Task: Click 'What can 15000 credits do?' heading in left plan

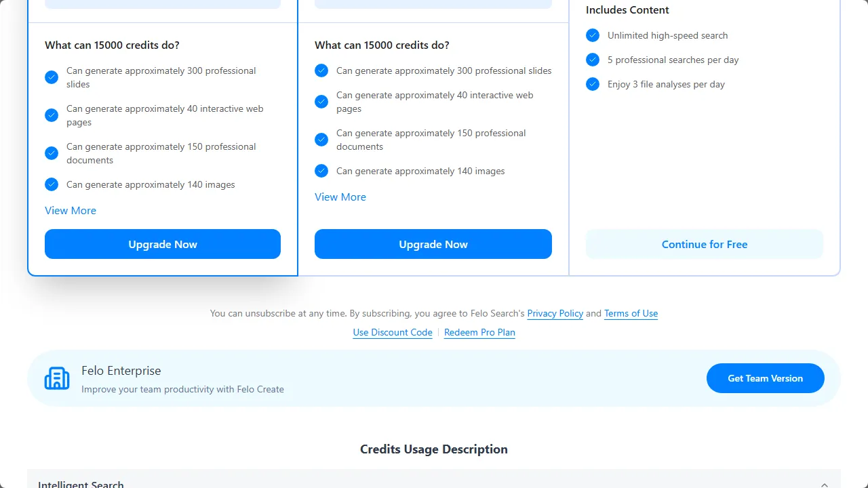Action: (x=112, y=45)
